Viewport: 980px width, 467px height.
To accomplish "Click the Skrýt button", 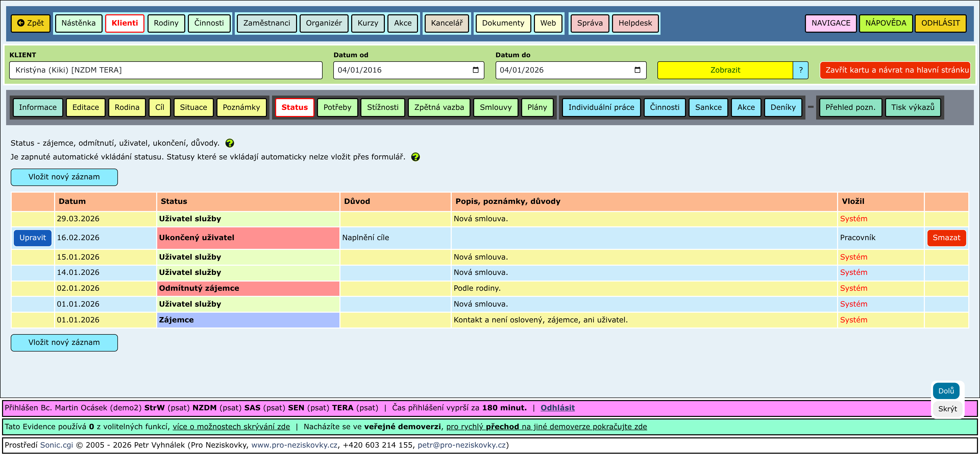I will (948, 409).
